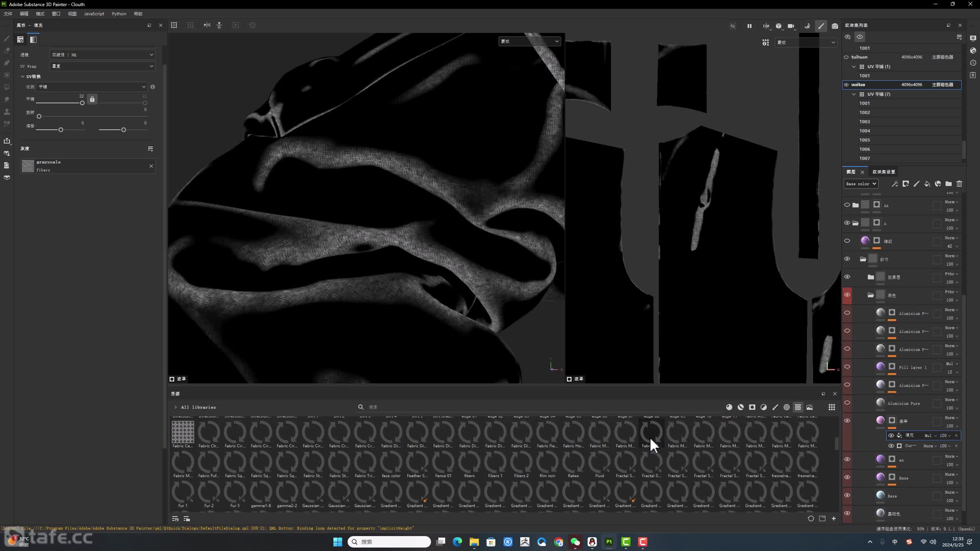Hide the AA folder layer

pyautogui.click(x=847, y=205)
